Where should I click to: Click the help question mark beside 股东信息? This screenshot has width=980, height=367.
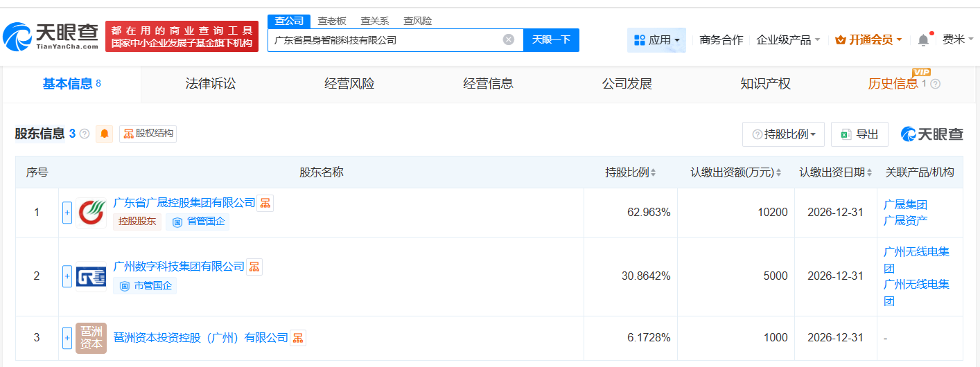pos(85,134)
